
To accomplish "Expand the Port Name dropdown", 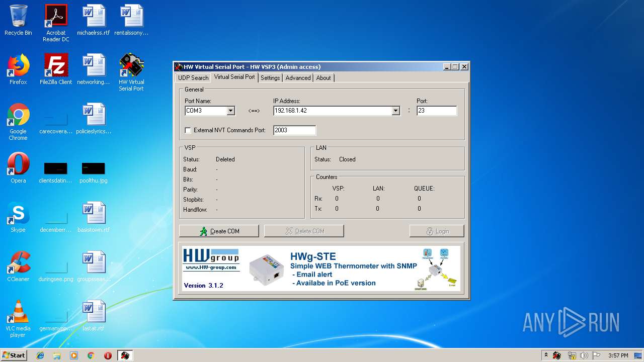I will pyautogui.click(x=230, y=111).
